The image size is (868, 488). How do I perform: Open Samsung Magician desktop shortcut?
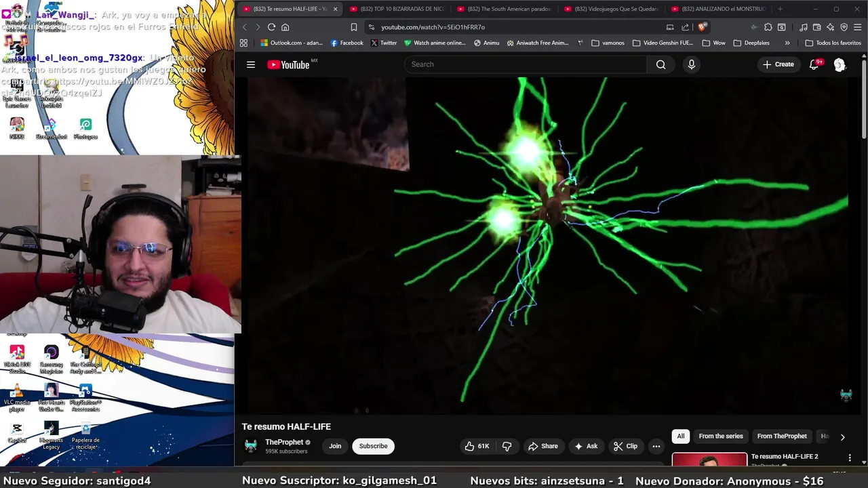pyautogui.click(x=51, y=359)
